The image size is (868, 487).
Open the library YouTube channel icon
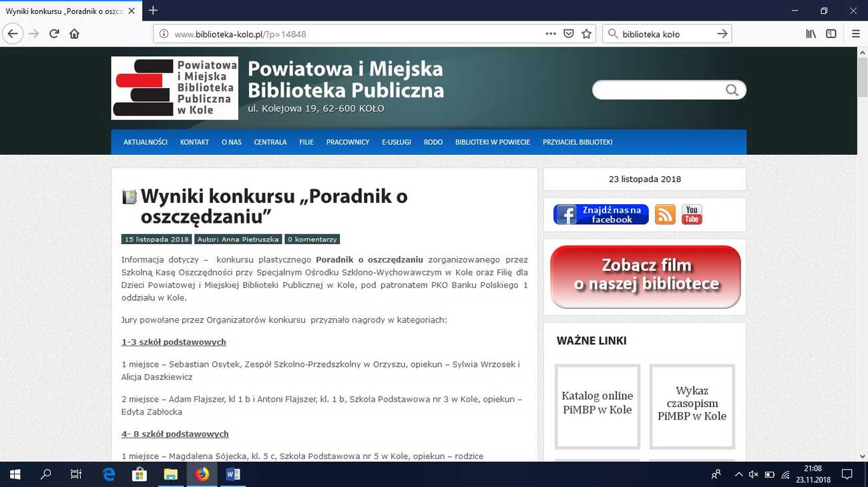[692, 215]
